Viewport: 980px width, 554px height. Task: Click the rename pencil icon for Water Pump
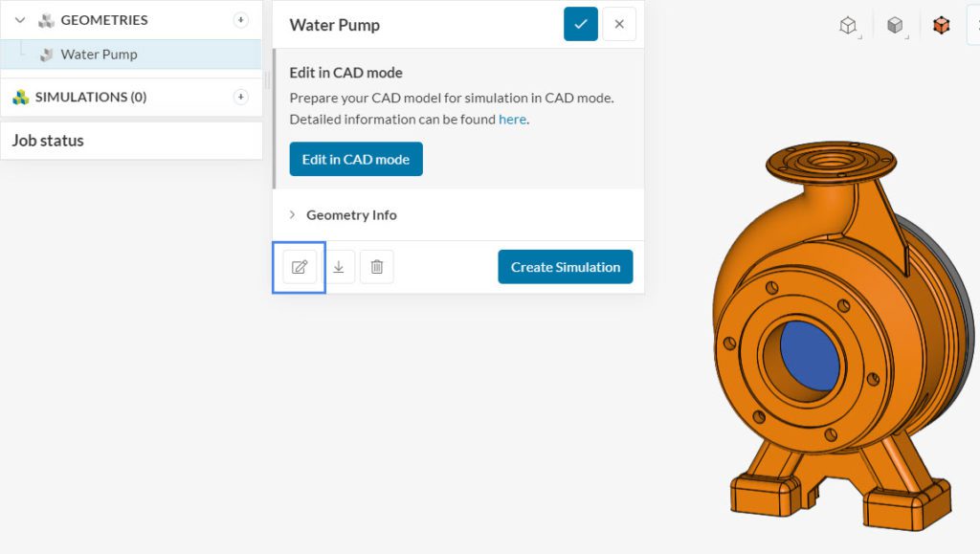(x=299, y=267)
